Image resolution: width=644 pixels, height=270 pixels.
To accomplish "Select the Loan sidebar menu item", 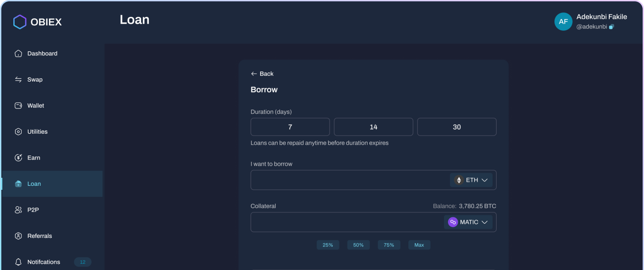I will pos(34,184).
